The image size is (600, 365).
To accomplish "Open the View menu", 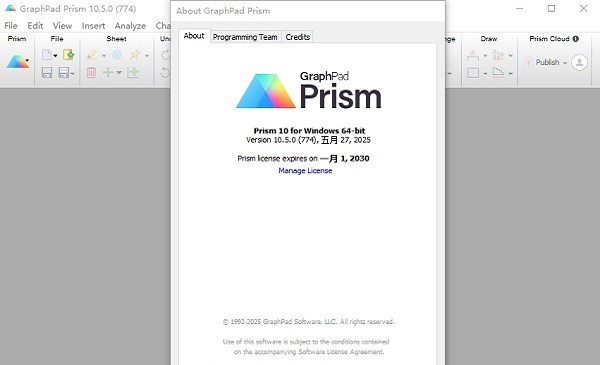I will pyautogui.click(x=62, y=26).
